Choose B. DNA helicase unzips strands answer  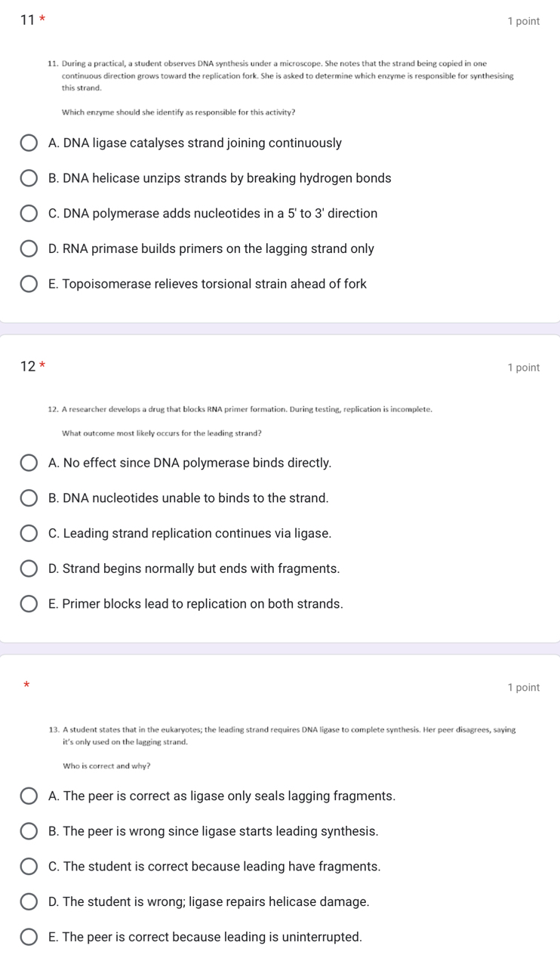coord(29,179)
